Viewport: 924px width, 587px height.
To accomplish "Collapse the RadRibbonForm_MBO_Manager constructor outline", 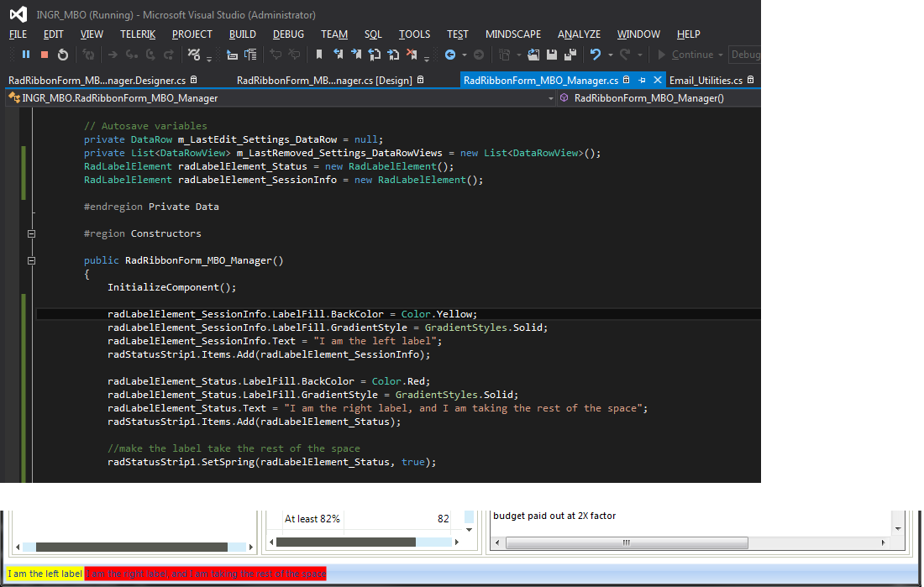I will click(32, 260).
